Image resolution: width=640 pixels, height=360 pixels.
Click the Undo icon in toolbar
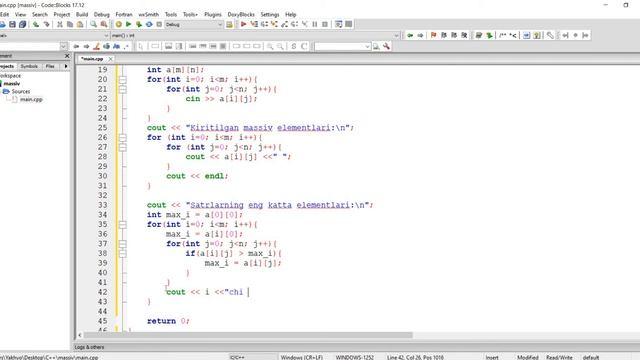[x=36, y=24]
